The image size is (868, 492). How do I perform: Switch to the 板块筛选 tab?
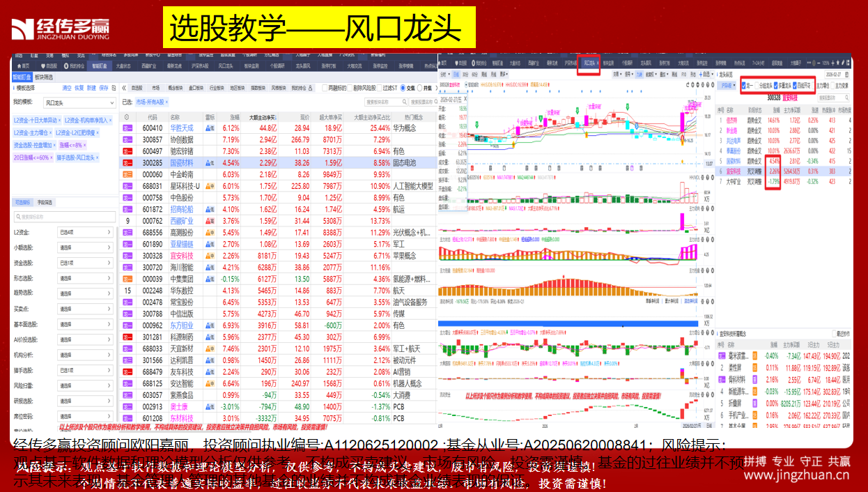coord(43,77)
